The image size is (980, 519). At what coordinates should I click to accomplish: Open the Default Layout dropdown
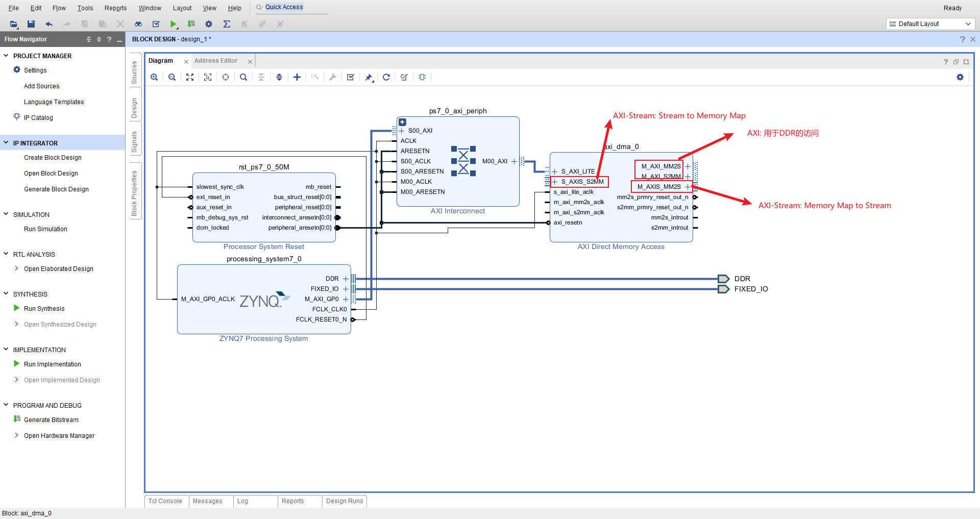tap(968, 23)
